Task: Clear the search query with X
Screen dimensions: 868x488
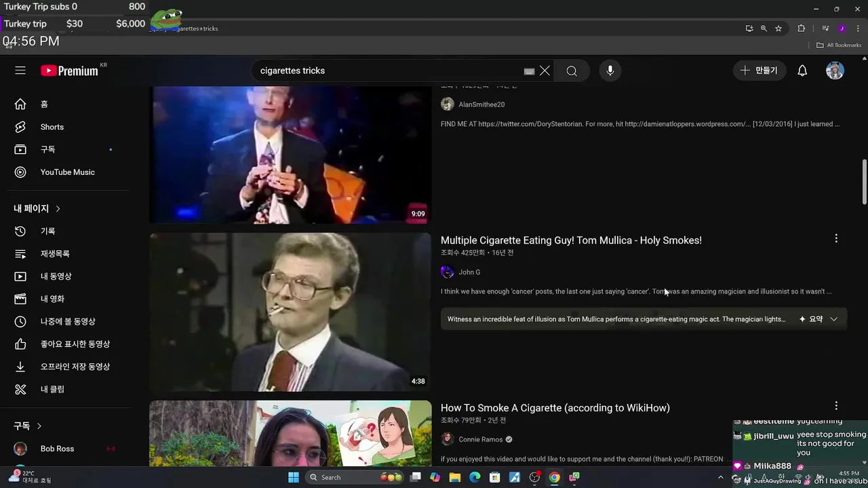Action: [x=545, y=70]
